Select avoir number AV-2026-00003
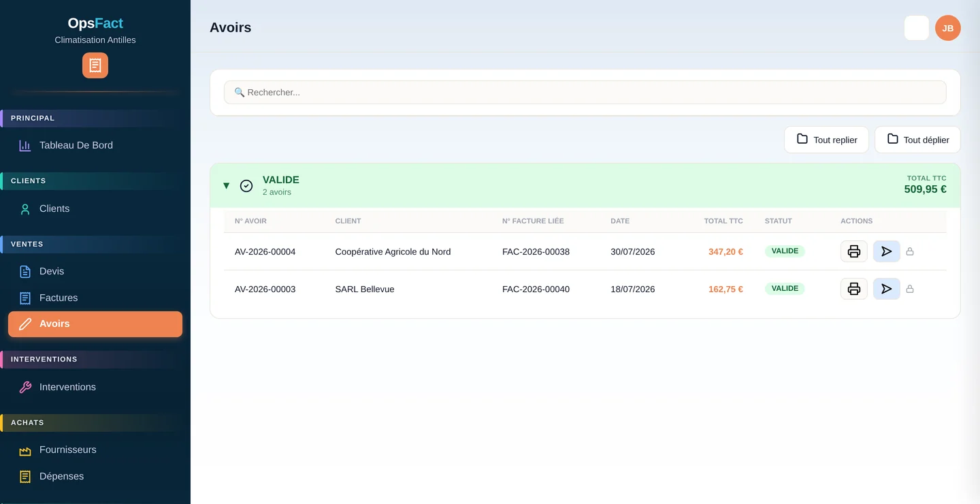Image resolution: width=980 pixels, height=504 pixels. pos(265,289)
